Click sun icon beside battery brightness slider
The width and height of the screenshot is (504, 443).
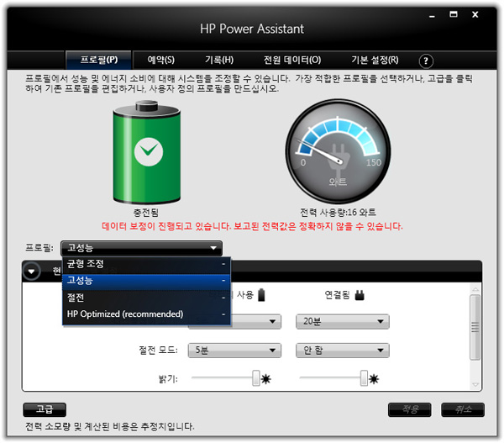[265, 379]
